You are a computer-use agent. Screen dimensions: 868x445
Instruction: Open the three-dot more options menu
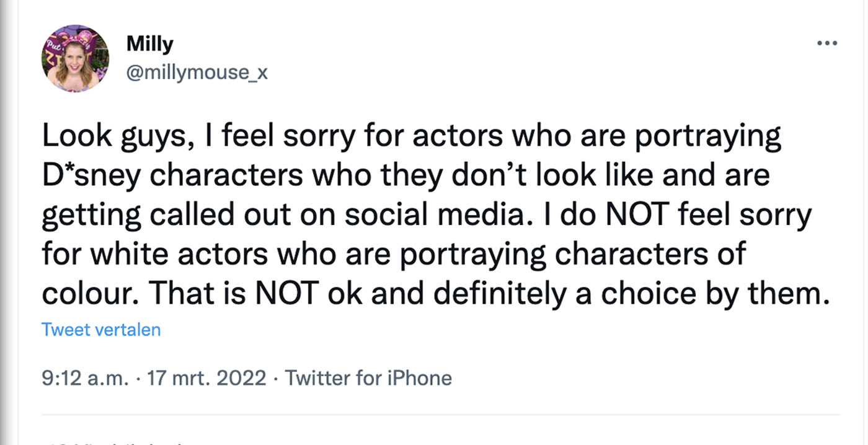[x=827, y=43]
